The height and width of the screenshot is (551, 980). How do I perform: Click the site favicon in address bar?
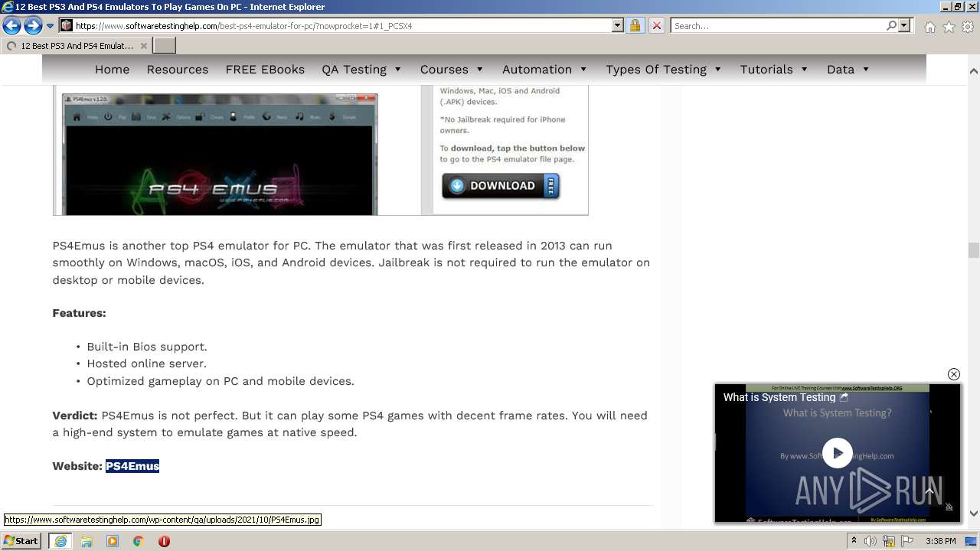(x=67, y=25)
